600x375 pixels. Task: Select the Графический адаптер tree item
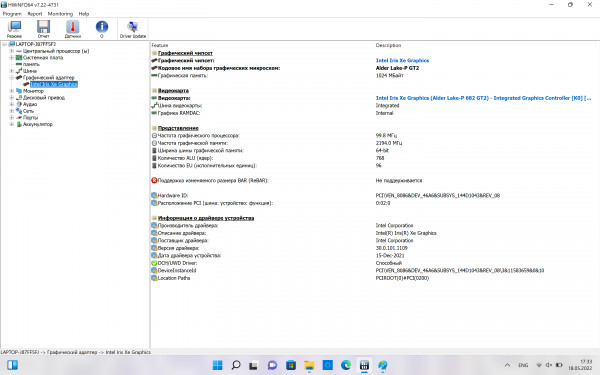coord(49,77)
